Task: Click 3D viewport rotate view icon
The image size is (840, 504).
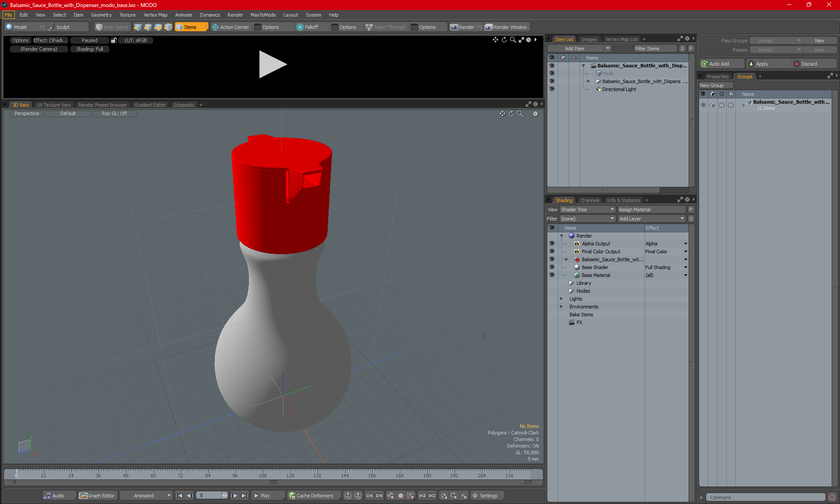Action: (511, 114)
